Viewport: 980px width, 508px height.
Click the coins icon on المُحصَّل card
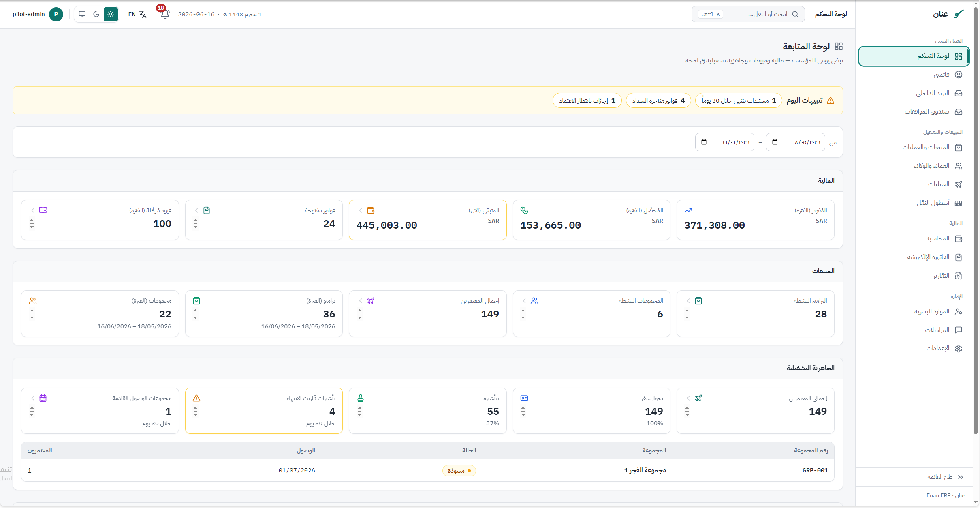(524, 210)
